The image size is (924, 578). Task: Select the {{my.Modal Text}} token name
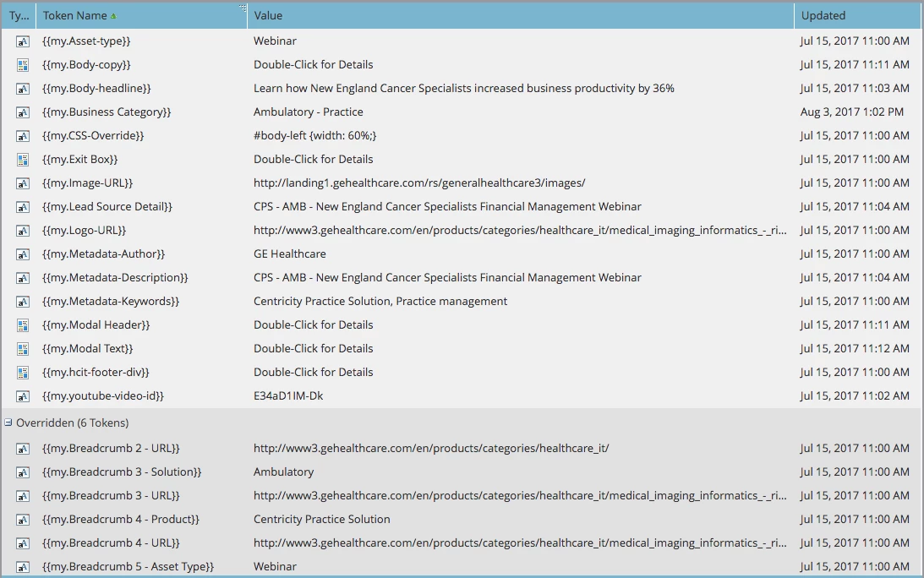pyautogui.click(x=87, y=348)
